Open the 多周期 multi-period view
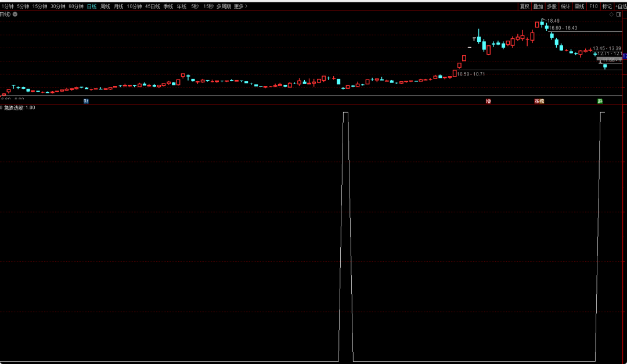 (224, 6)
